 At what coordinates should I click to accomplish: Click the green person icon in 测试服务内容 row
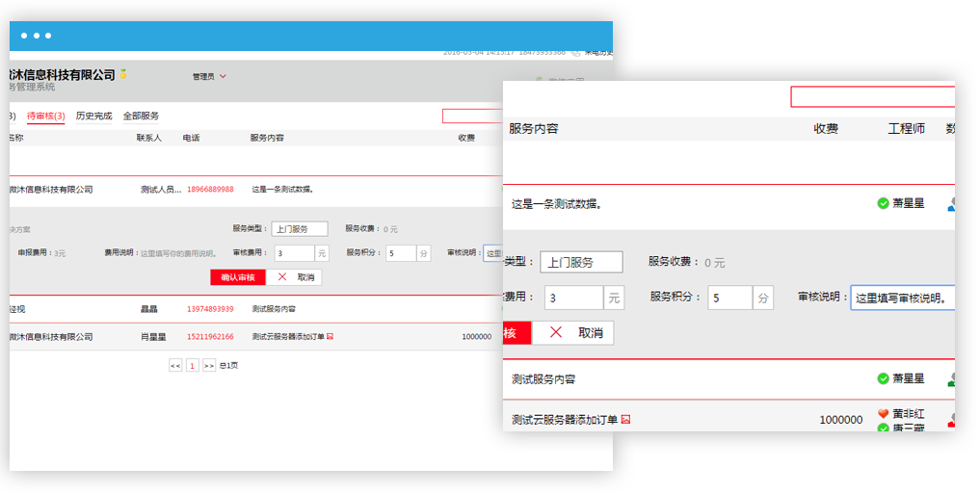952,379
